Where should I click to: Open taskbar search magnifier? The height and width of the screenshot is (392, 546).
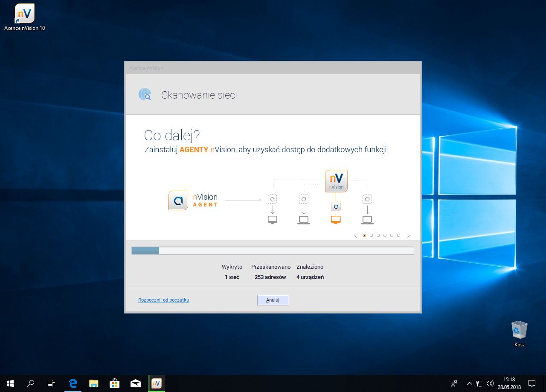tap(31, 383)
